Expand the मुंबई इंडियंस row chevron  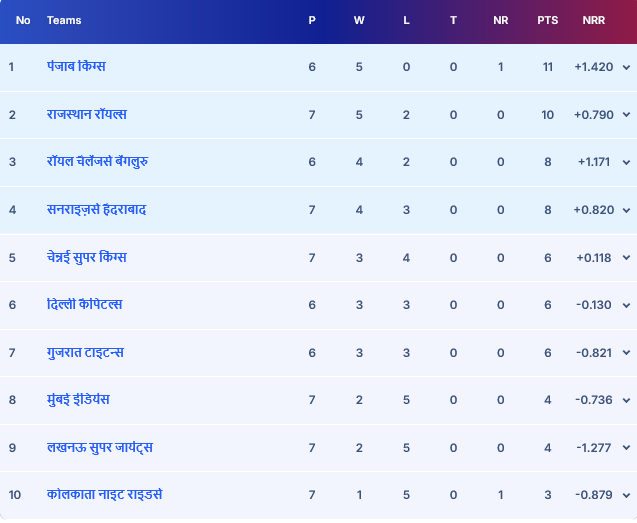(x=626, y=400)
